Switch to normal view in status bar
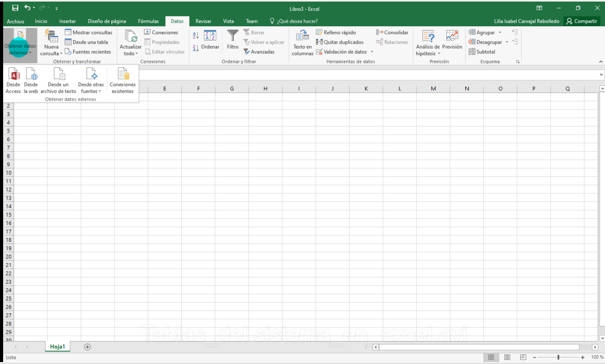Image resolution: width=605 pixels, height=364 pixels. tap(491, 357)
